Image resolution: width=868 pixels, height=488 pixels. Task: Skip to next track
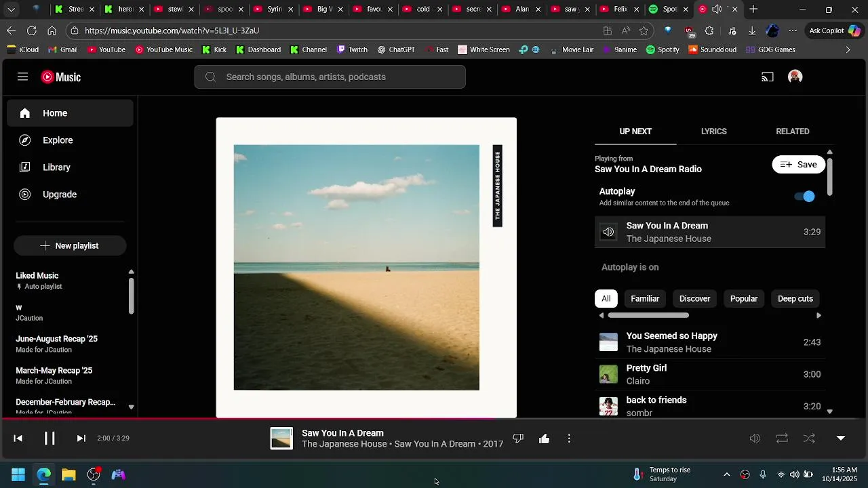tap(81, 439)
